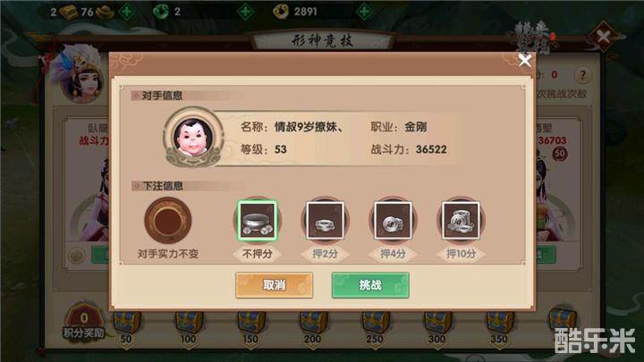Close the opponent info dialog
This screenshot has width=644, height=362.
(524, 61)
